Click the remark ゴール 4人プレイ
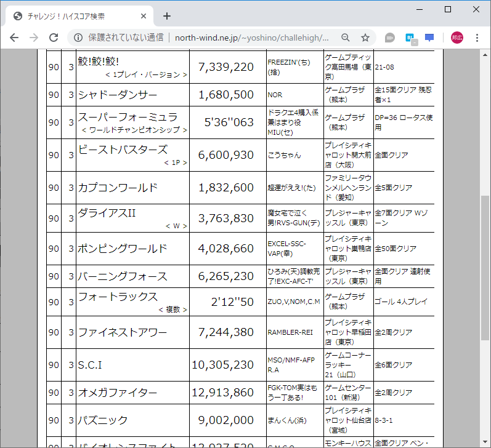The height and width of the screenshot is (448, 491). point(401,302)
